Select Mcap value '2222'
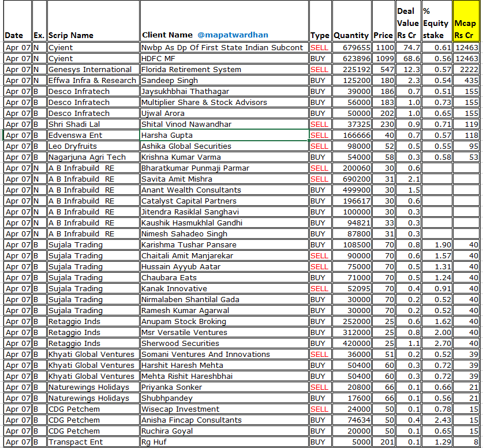483x448 pixels. point(466,70)
